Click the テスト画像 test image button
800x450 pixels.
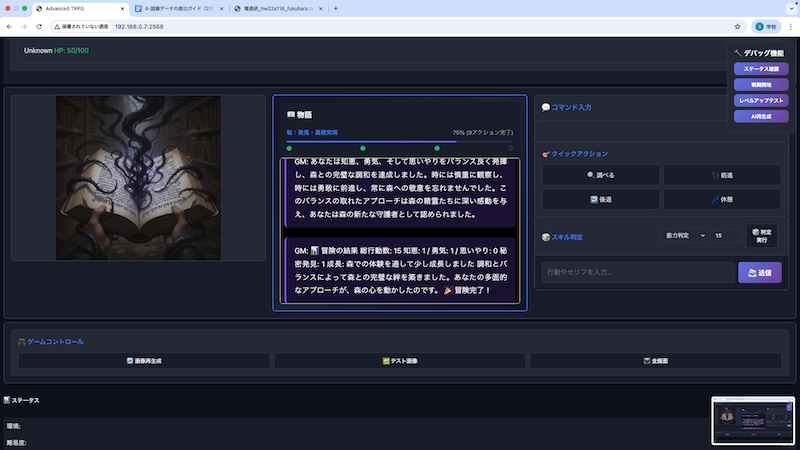tap(399, 361)
